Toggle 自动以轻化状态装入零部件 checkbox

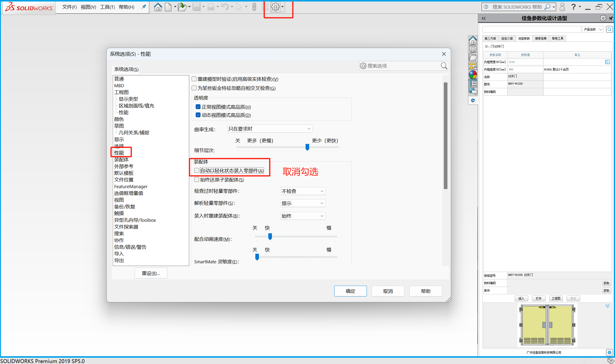(x=197, y=171)
